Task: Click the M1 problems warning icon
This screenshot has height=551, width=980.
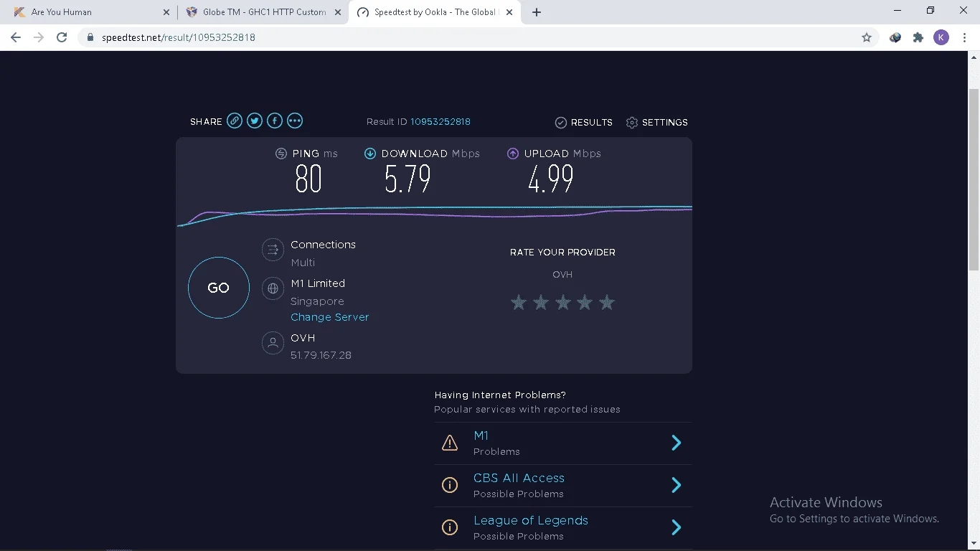Action: click(450, 443)
